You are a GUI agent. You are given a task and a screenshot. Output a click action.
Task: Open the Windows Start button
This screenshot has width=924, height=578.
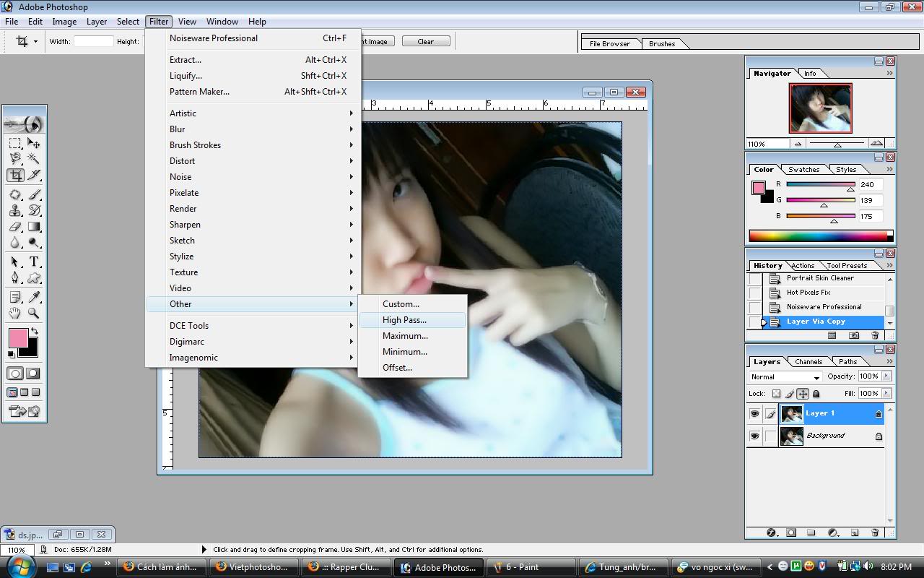20,566
